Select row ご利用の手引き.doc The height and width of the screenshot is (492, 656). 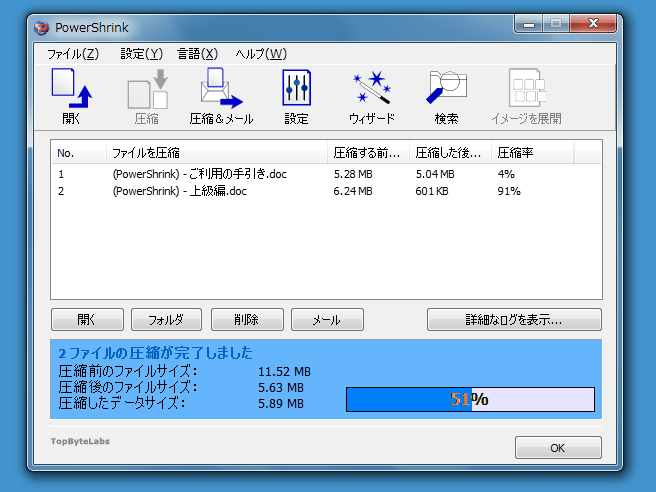pyautogui.click(x=326, y=174)
